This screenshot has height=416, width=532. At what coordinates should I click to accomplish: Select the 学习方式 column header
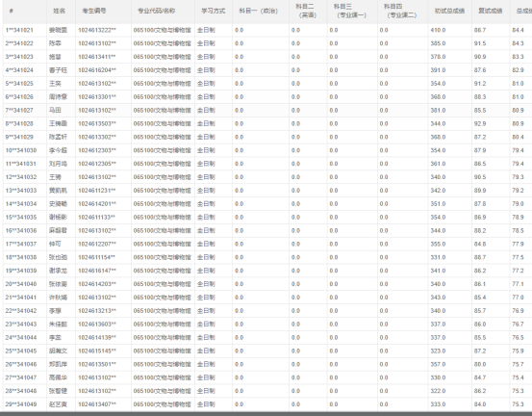coord(214,12)
